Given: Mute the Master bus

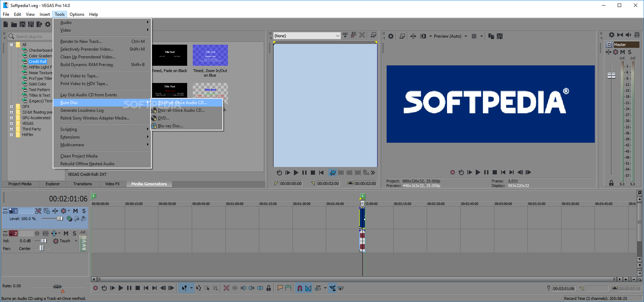Looking at the screenshot, I should (623, 52).
